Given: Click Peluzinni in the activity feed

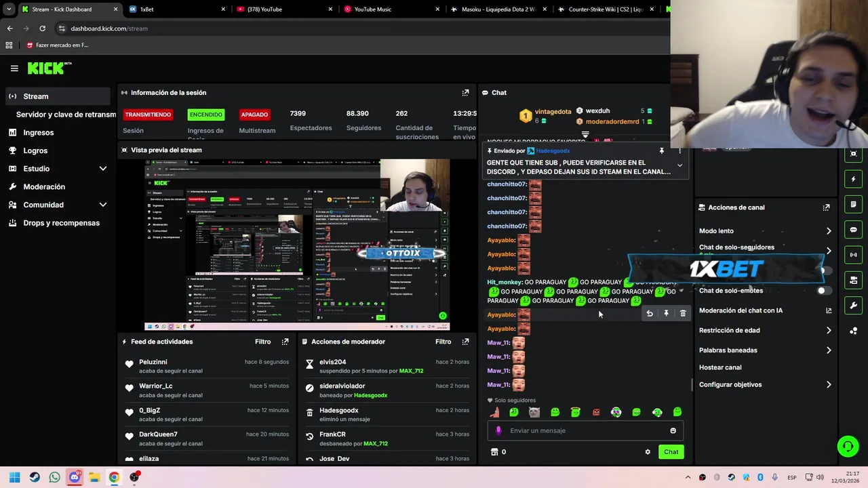Looking at the screenshot, I should tap(153, 362).
